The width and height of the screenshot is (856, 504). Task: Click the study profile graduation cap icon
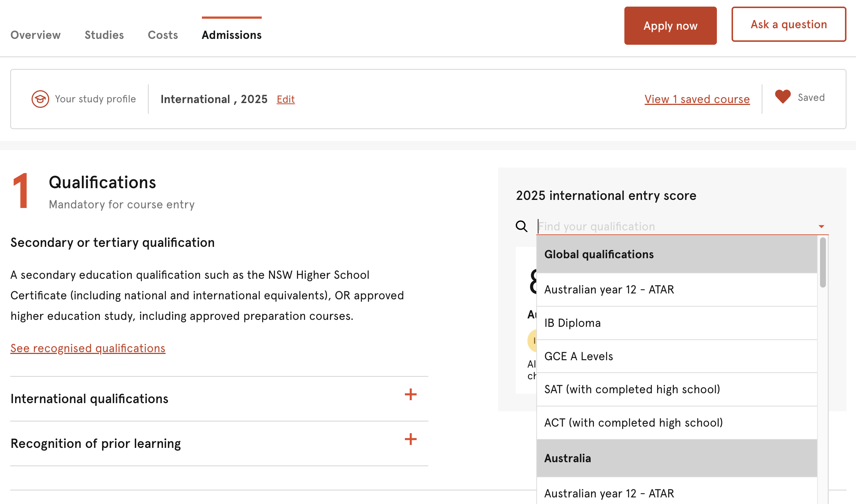(40, 99)
